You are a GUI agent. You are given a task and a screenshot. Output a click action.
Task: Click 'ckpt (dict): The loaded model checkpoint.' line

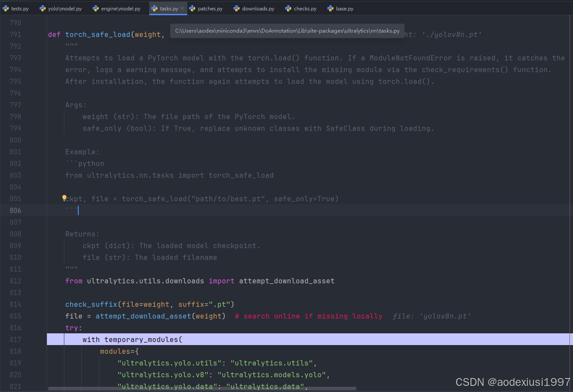(x=171, y=246)
